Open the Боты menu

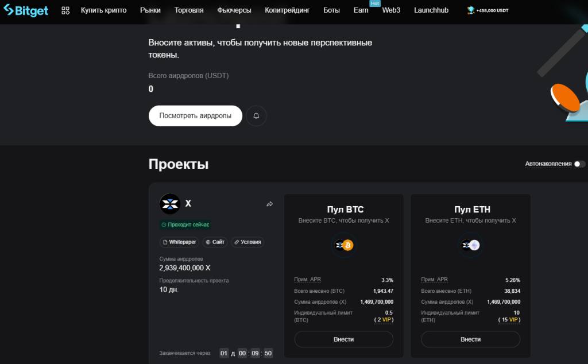331,10
